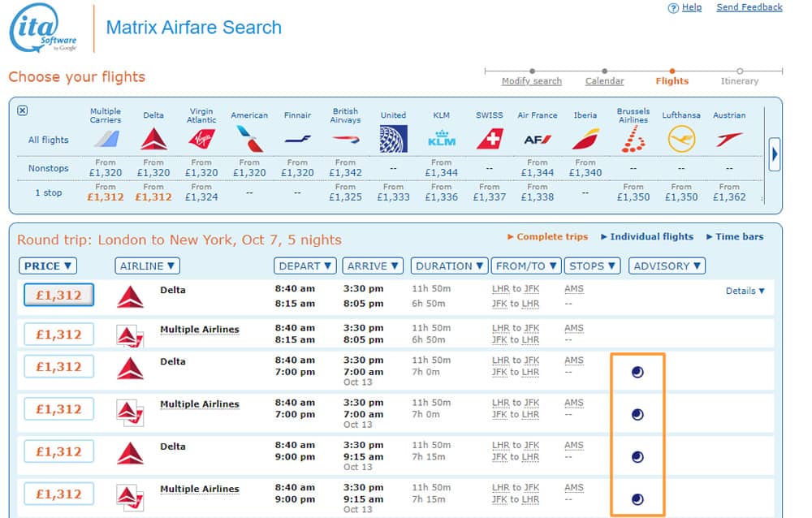Switch to Complete trips view
This screenshot has width=812, height=518.
(547, 237)
